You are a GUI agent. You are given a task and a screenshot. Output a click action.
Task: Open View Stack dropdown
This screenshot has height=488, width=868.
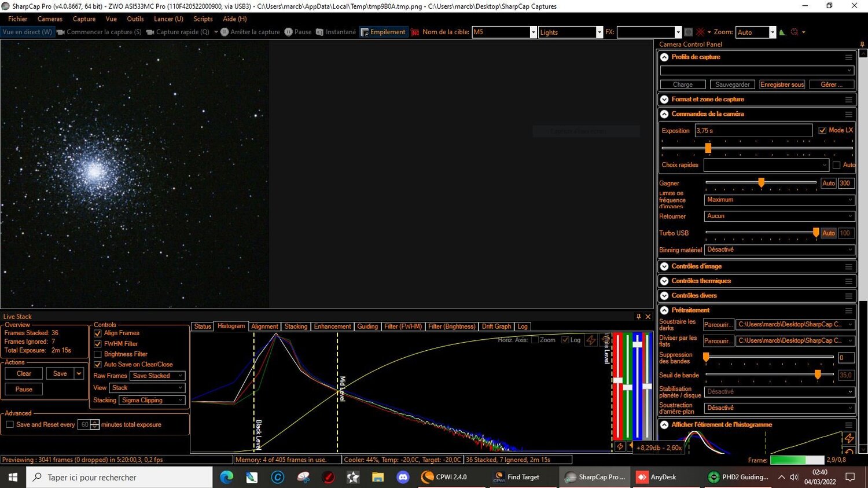click(148, 388)
